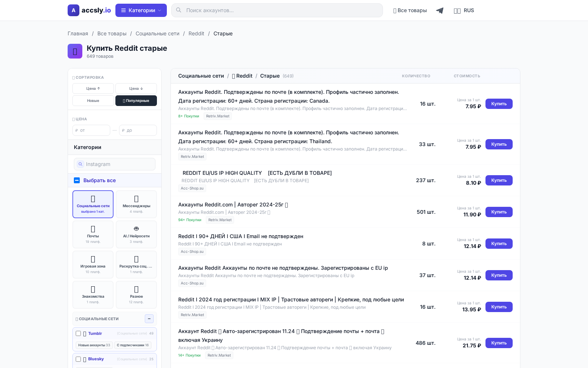Click Купить for Canada Reddit accounts

click(x=499, y=104)
